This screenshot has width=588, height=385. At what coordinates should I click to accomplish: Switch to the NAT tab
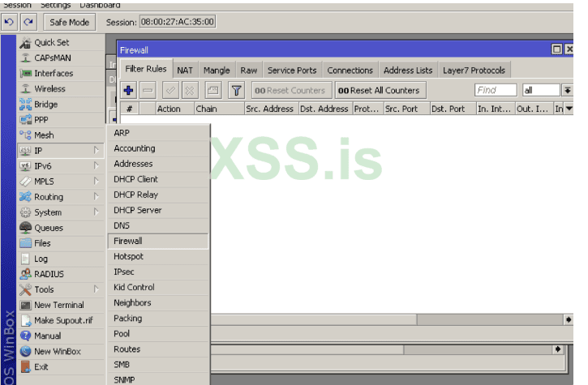(185, 71)
